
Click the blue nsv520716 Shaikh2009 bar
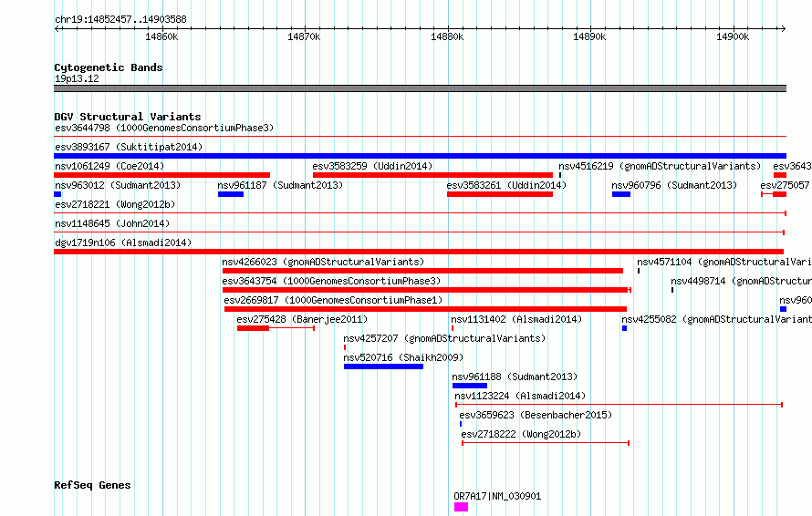coord(383,366)
